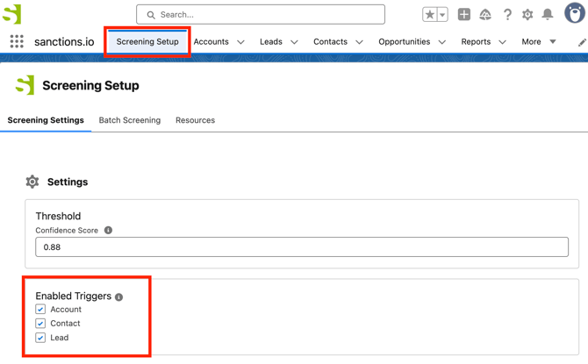Click the pencil edit navigation icon

[582, 43]
